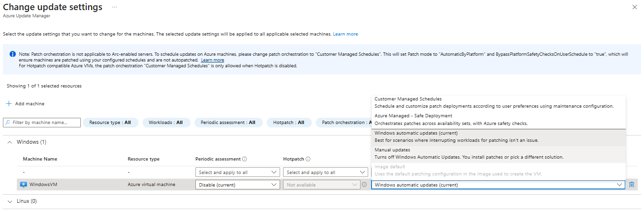Click the Machine Name column header
The width and height of the screenshot is (644, 212).
tap(40, 159)
